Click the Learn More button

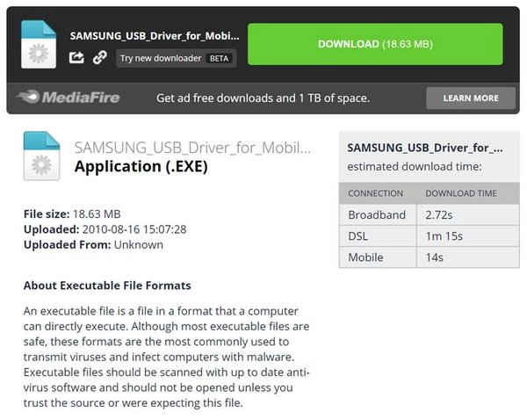(x=470, y=98)
